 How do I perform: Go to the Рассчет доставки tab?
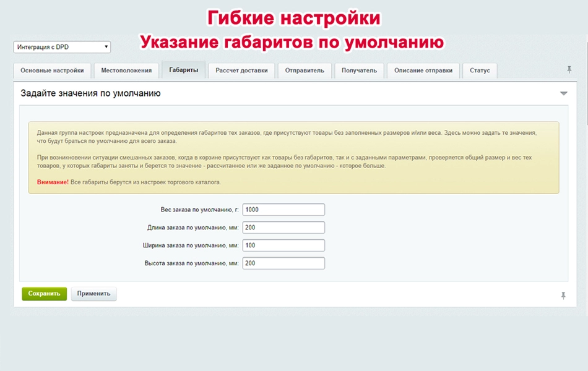pyautogui.click(x=241, y=70)
